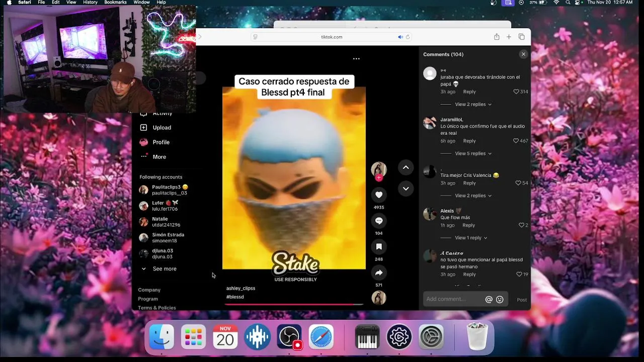Bookmark the video with the save icon

(379, 246)
